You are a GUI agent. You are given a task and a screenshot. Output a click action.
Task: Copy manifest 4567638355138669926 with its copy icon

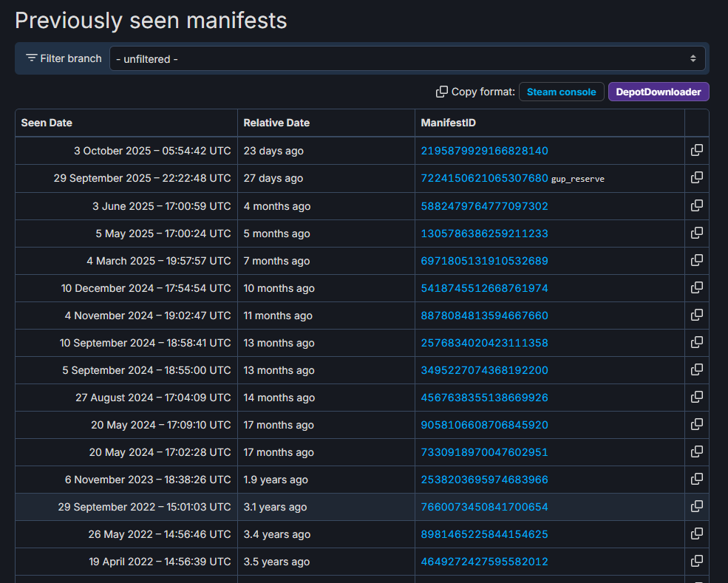(x=696, y=398)
